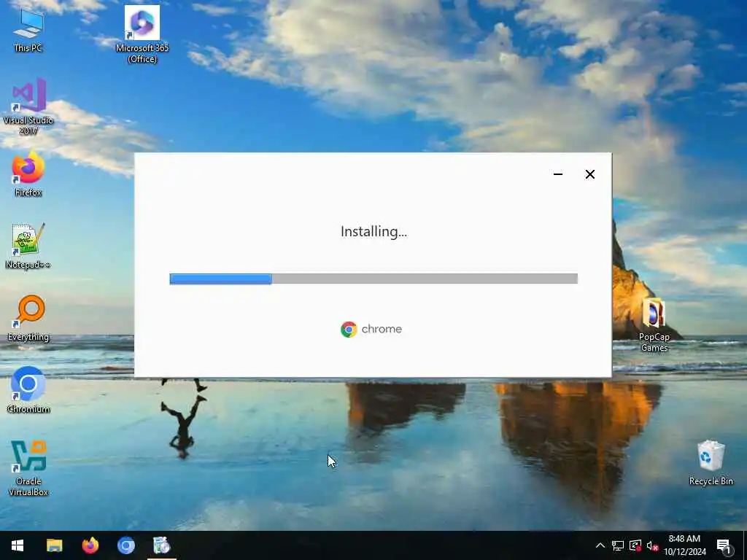747x560 pixels.
Task: Click the Chrome installer taskbar icon
Action: [x=161, y=545]
